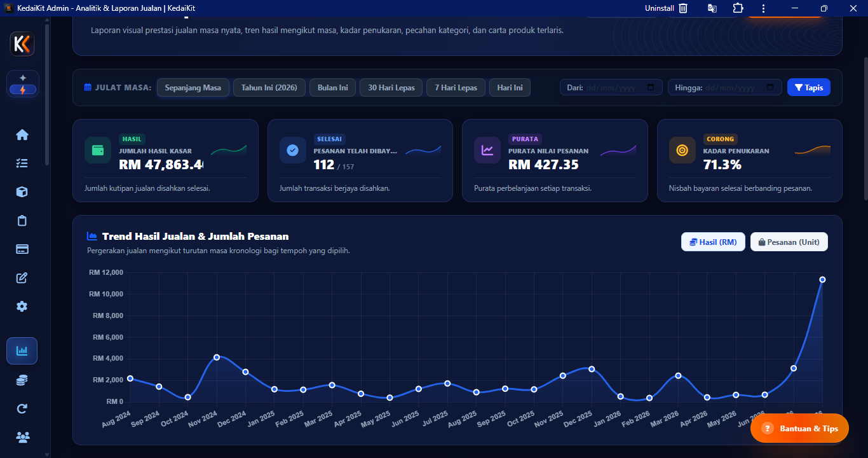Click the Uninstall trash icon in title bar
The width and height of the screenshot is (868, 458).
pos(683,8)
